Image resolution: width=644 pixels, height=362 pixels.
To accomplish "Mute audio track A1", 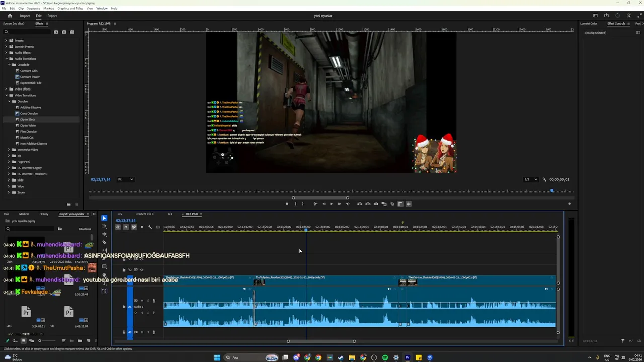I will tap(142, 301).
